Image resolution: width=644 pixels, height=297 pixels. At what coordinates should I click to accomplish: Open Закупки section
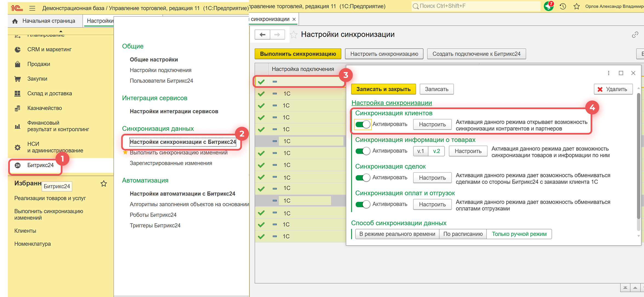(x=37, y=79)
